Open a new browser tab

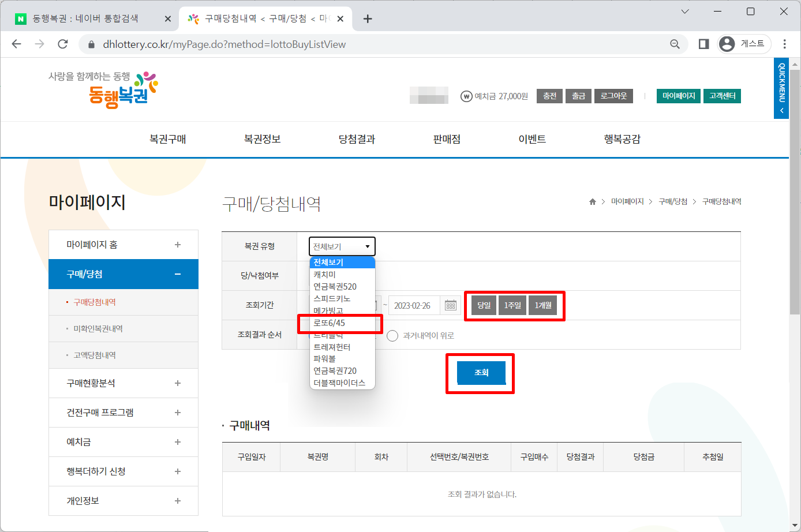(x=368, y=18)
